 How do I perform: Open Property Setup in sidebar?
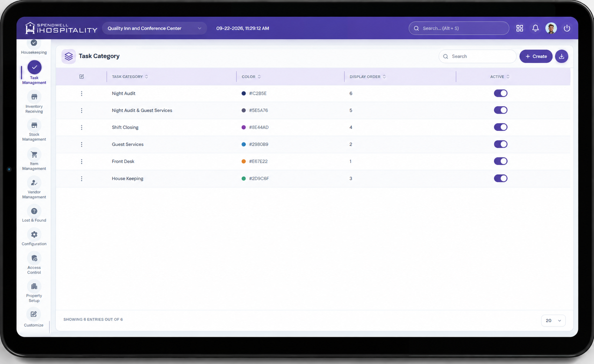pyautogui.click(x=34, y=292)
